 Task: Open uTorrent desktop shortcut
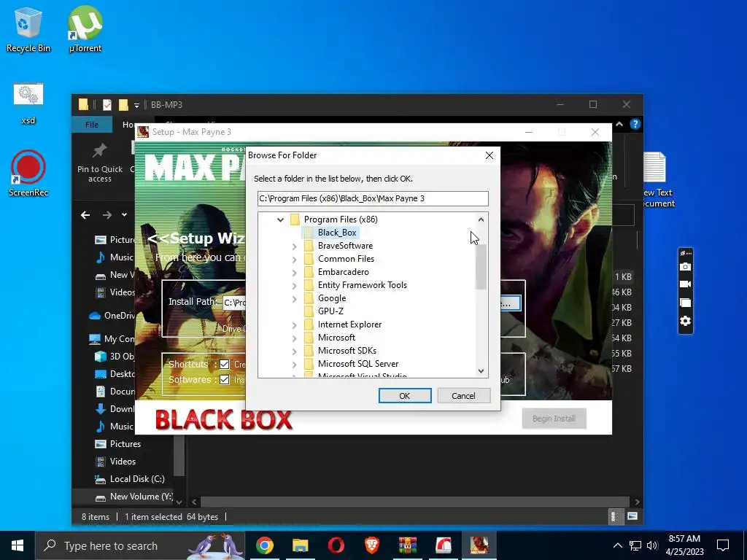(x=85, y=29)
